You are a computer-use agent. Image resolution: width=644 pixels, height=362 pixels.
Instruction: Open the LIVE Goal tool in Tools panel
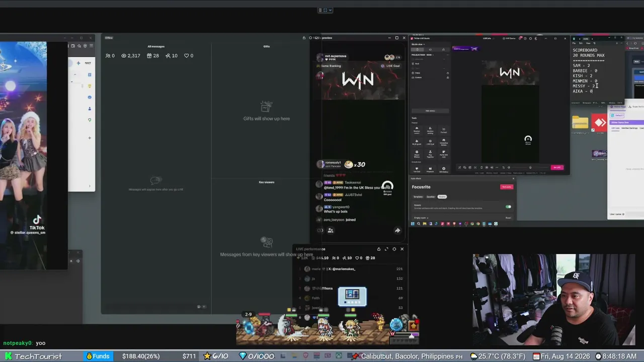tap(430, 142)
